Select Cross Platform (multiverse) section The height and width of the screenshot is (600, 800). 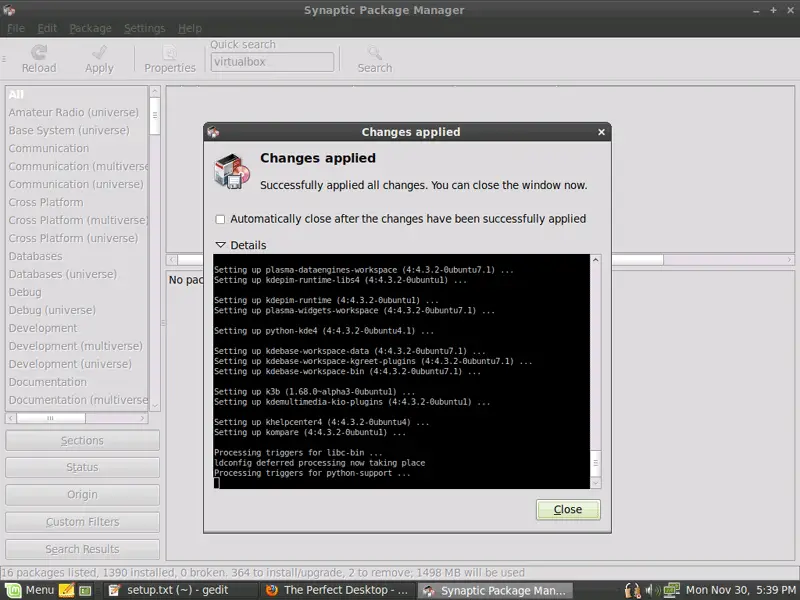[x=77, y=220]
